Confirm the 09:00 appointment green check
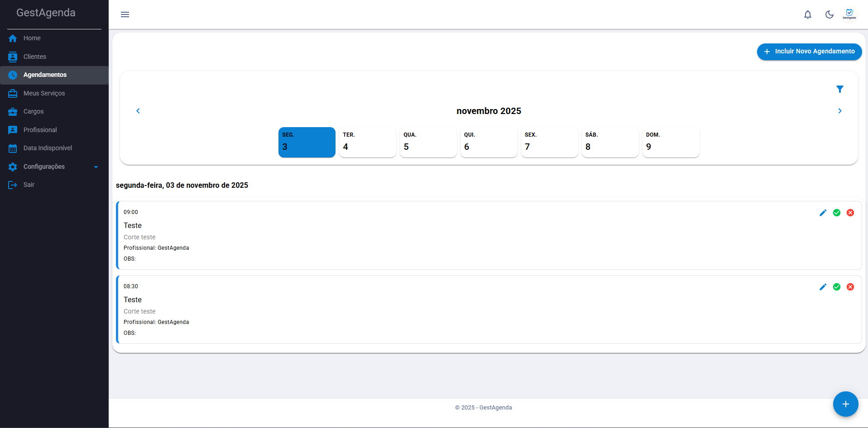868x428 pixels. tap(836, 213)
